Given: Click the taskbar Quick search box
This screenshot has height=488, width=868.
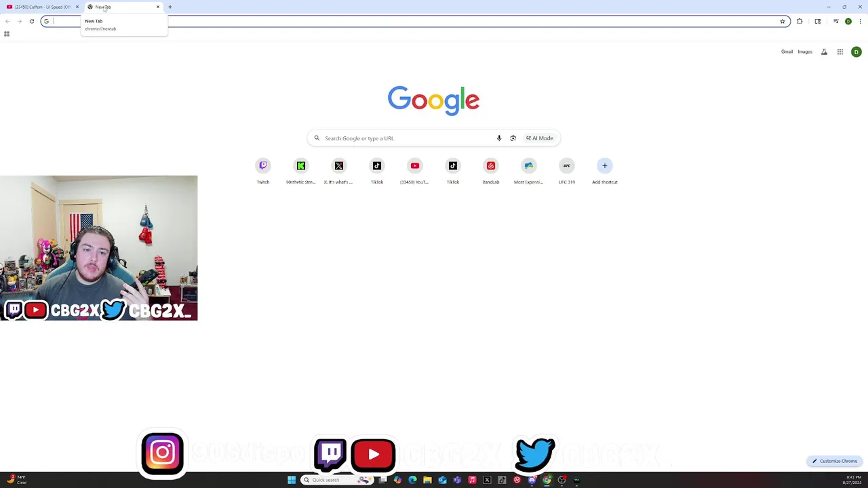Looking at the screenshot, I should pos(337,480).
